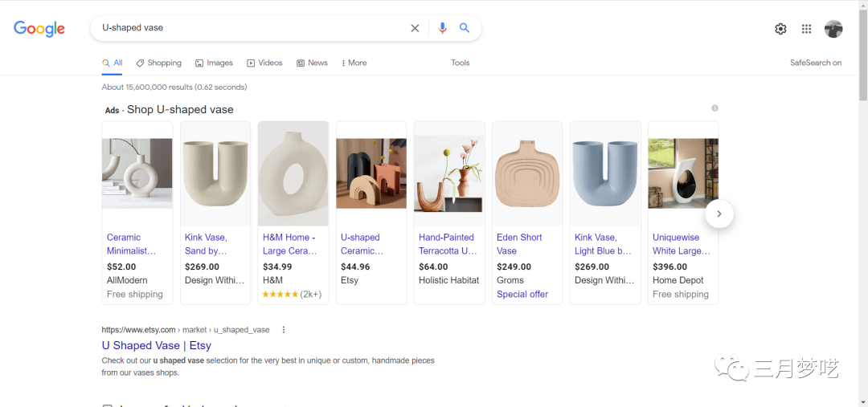Click the page vertical scrollbar thumb
Image resolution: width=868 pixels, height=407 pixels.
pyautogui.click(x=863, y=55)
